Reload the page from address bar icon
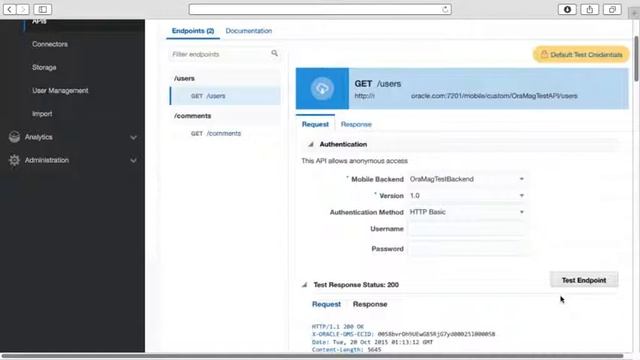This screenshot has width=640, height=360. (x=445, y=9)
